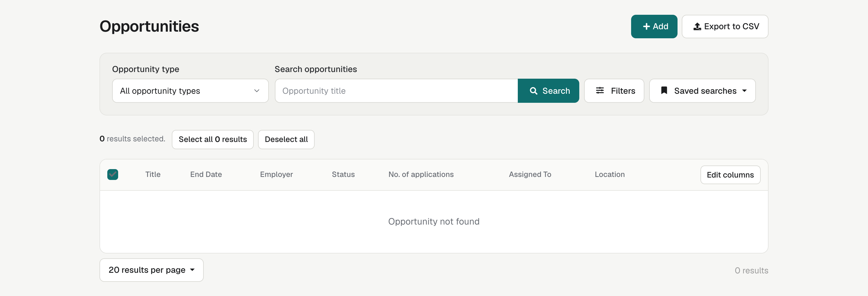Click Select all 0 results
This screenshot has width=868, height=296.
(212, 139)
